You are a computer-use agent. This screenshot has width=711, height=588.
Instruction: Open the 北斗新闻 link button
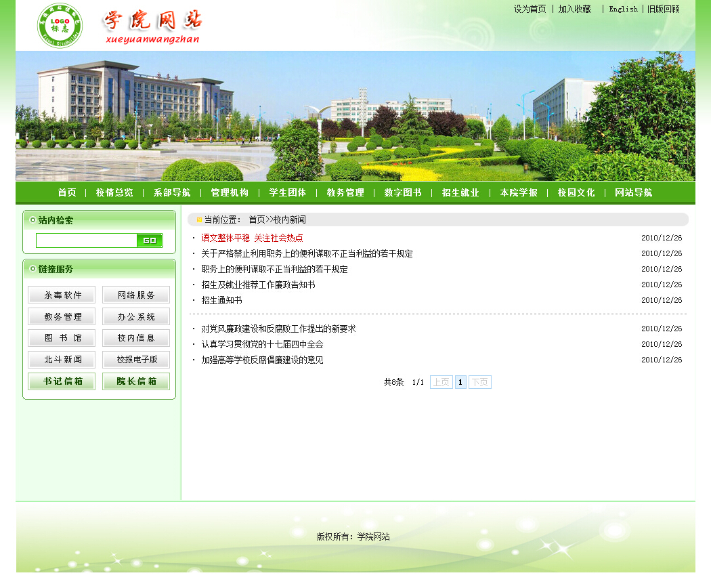(x=62, y=360)
